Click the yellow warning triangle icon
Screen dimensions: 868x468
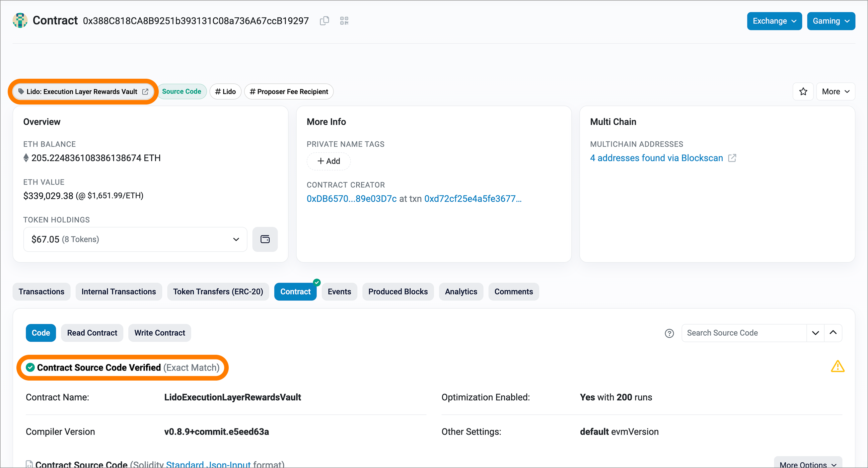[x=837, y=366]
